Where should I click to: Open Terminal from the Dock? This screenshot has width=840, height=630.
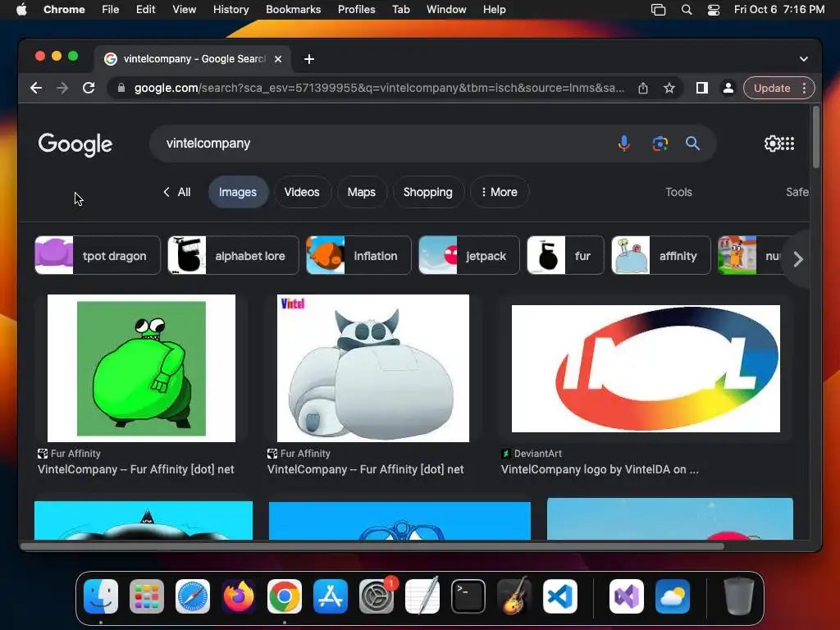point(468,596)
